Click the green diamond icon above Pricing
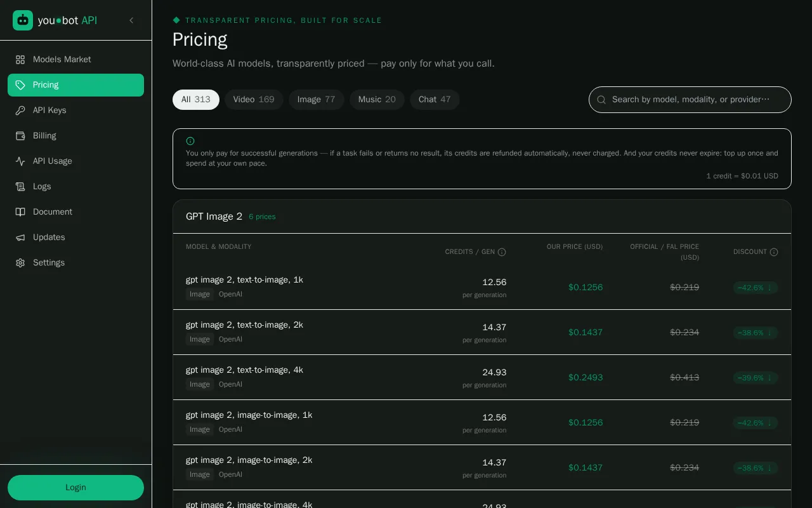The height and width of the screenshot is (508, 812). [176, 20]
